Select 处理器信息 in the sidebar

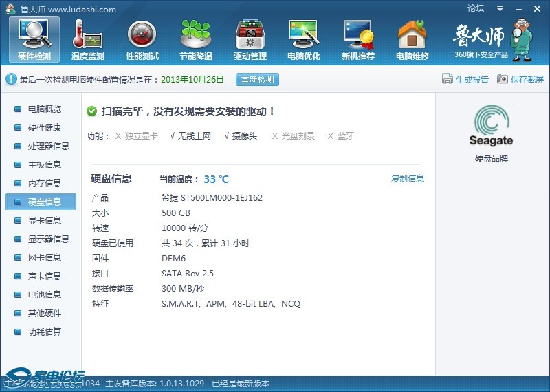click(48, 146)
